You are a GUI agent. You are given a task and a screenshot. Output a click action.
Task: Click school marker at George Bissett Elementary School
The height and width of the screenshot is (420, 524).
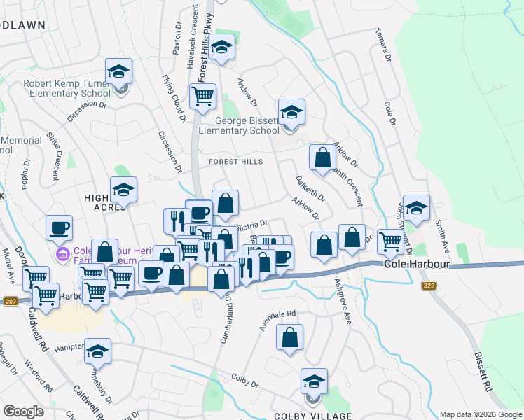291,112
